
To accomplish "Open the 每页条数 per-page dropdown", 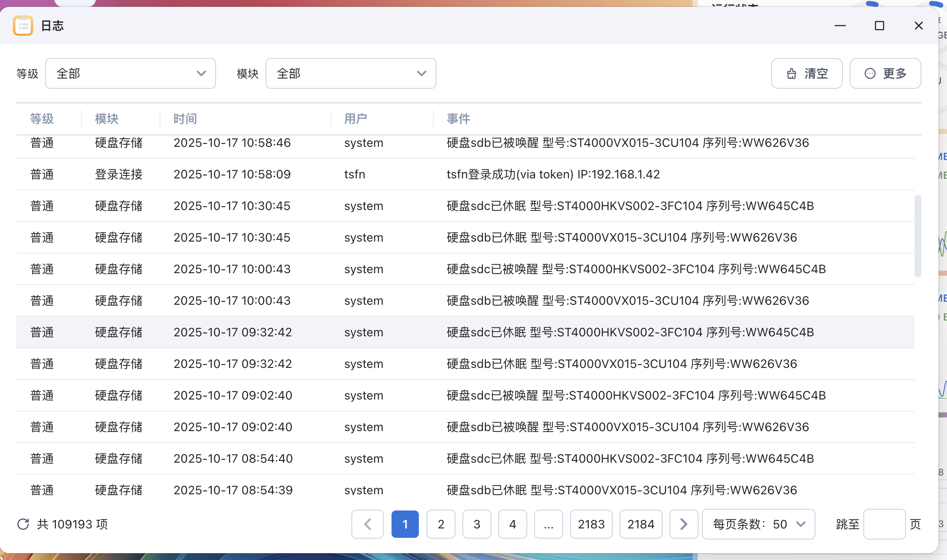I will 758,524.
